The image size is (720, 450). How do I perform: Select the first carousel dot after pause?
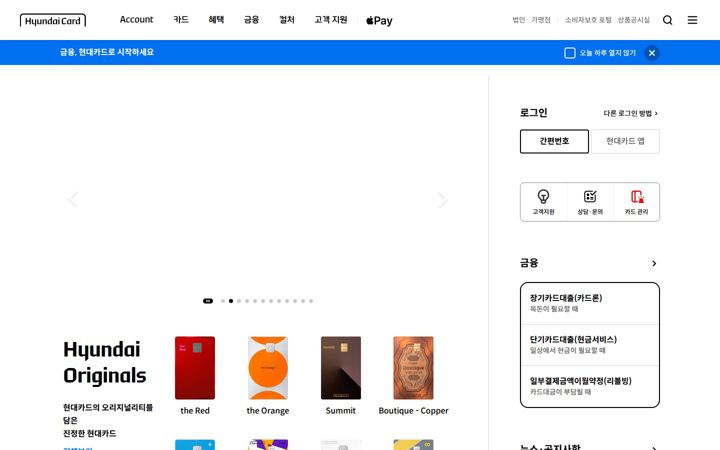[x=223, y=301]
